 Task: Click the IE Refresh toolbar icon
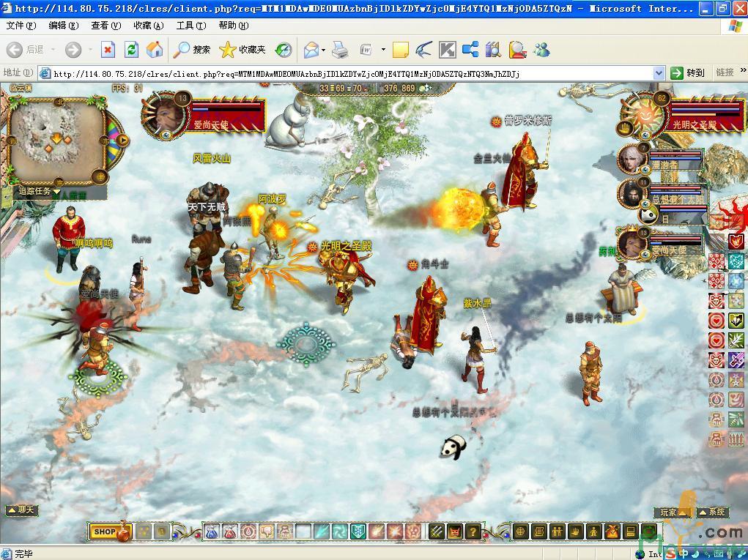pyautogui.click(x=131, y=50)
